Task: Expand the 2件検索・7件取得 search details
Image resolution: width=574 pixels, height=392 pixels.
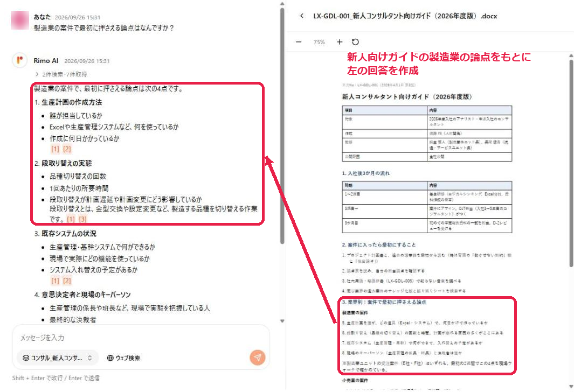Action: click(61, 74)
